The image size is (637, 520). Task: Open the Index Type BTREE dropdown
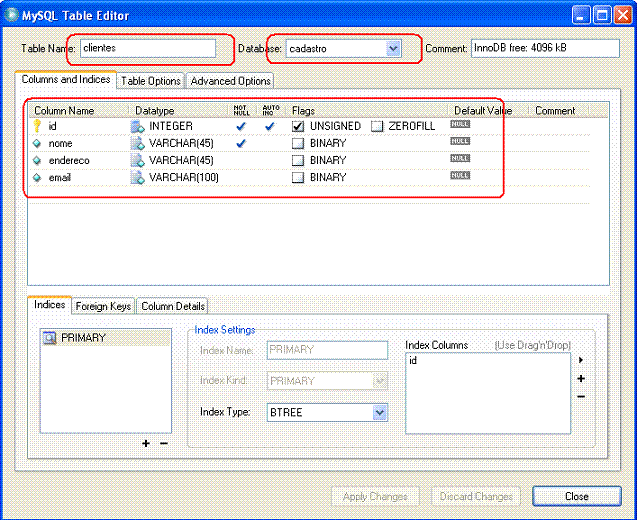click(x=379, y=412)
